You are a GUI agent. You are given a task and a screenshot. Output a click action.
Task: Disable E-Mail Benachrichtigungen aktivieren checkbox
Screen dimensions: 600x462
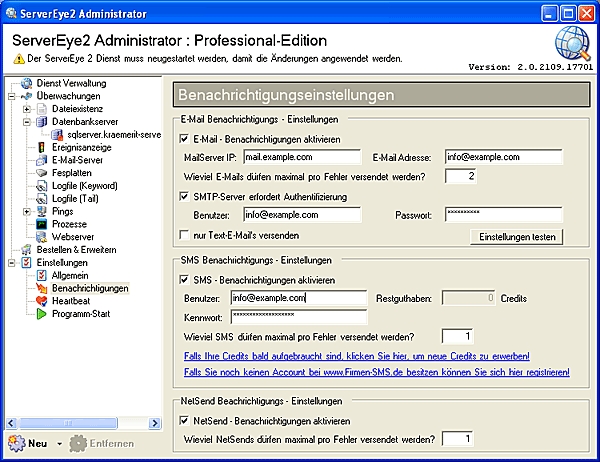click(184, 139)
